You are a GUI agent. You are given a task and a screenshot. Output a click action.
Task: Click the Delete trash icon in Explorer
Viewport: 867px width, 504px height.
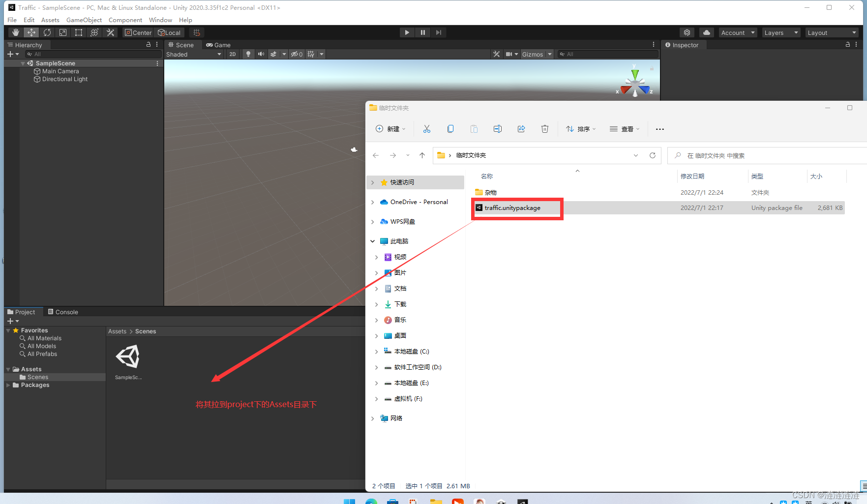pyautogui.click(x=544, y=129)
